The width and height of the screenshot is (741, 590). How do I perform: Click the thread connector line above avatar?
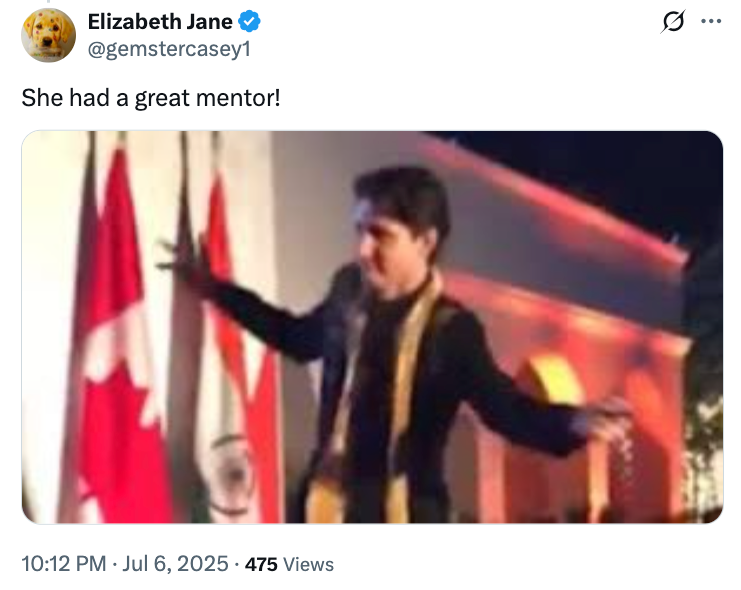(48, 1)
